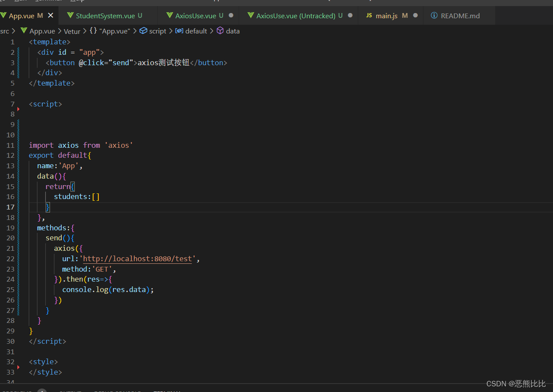Click unsaved dot on main.js tab
The height and width of the screenshot is (392, 553).
[x=415, y=16]
